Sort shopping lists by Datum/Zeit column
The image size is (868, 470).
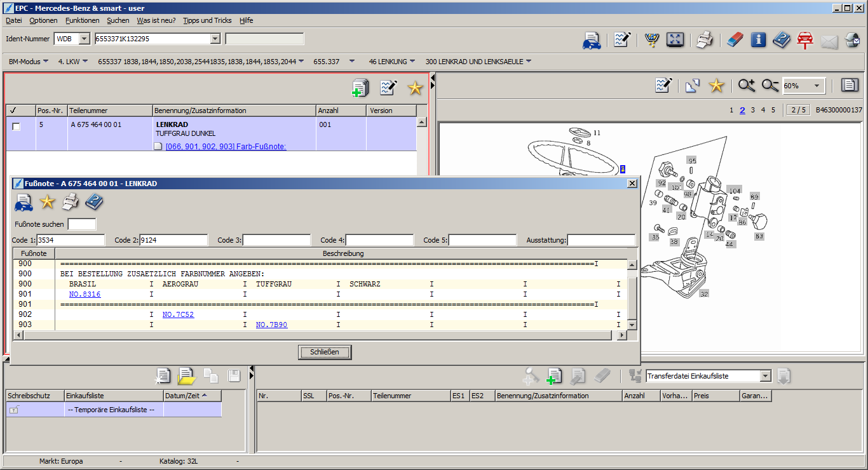(x=192, y=395)
